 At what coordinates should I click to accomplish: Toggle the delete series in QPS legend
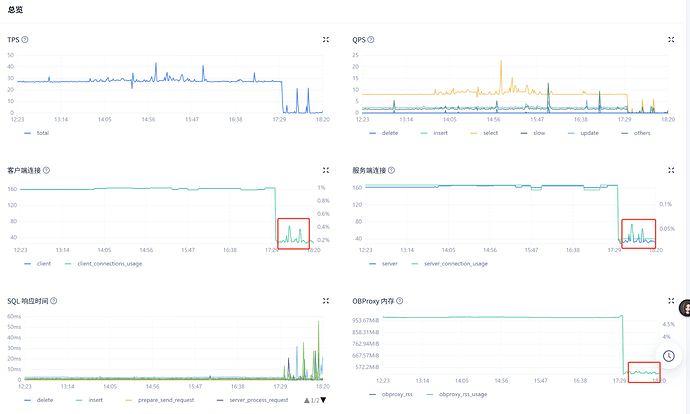coord(384,133)
